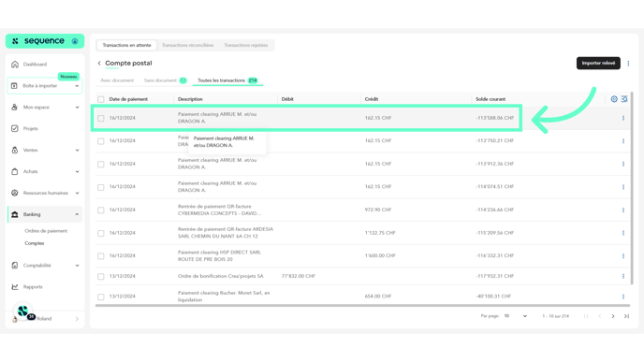This screenshot has width=644, height=362.
Task: Click the Rapports chart icon
Action: (x=15, y=287)
